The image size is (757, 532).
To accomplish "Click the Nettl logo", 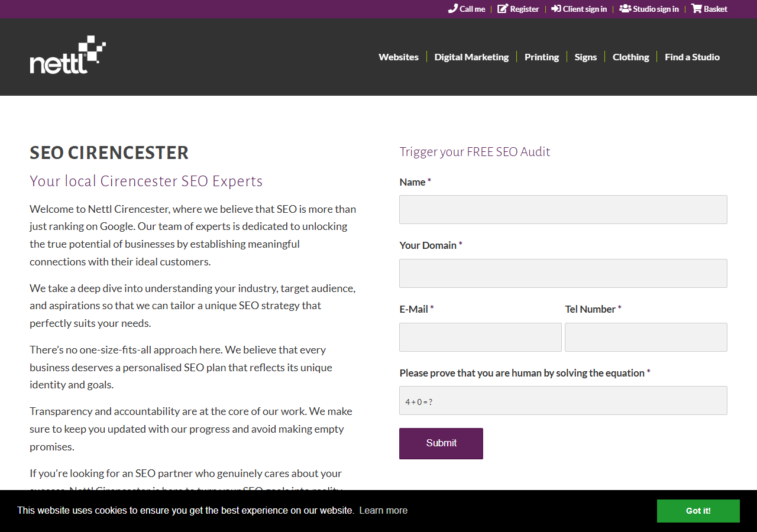I will pyautogui.click(x=68, y=54).
